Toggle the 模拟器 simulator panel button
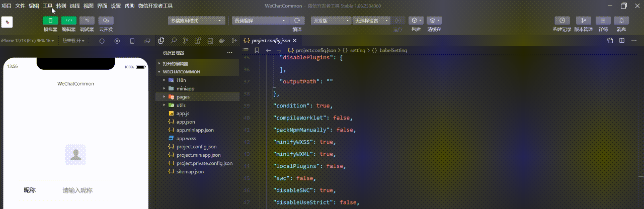Viewport: 644px width, 209px height. pos(50,21)
